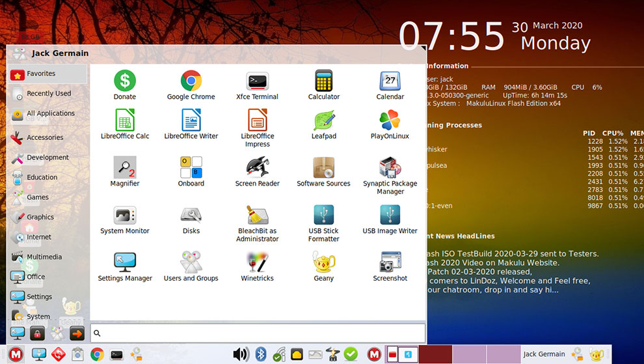Launch PlayOnLinux
The image size is (644, 364).
[390, 124]
